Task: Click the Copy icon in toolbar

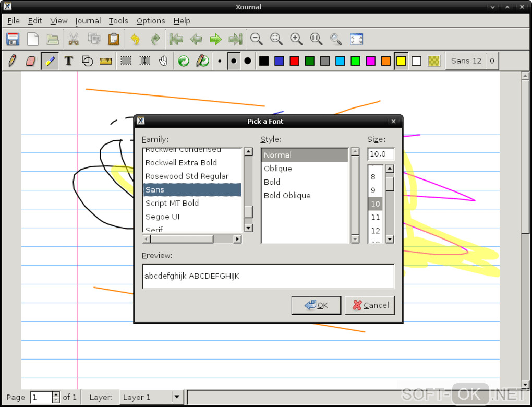Action: click(94, 39)
